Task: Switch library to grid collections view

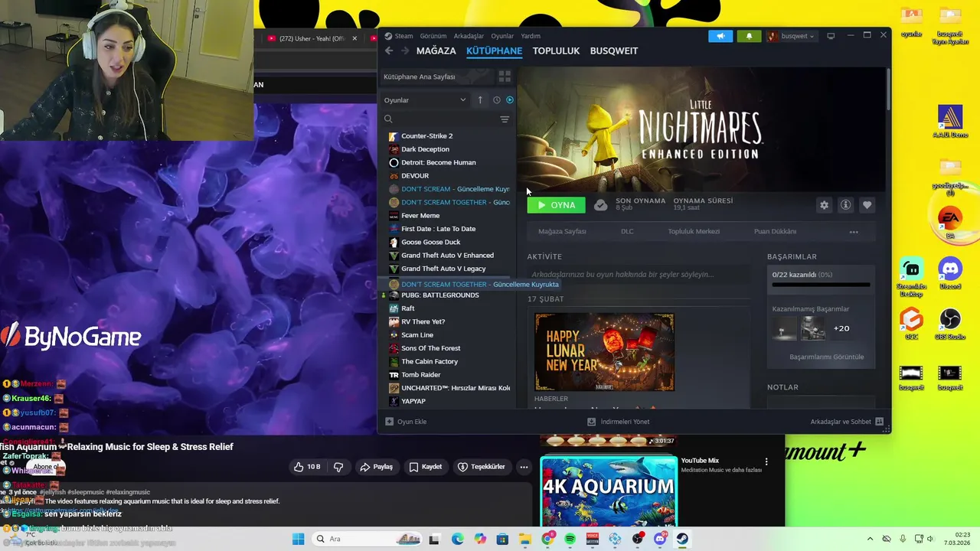Action: coord(505,77)
